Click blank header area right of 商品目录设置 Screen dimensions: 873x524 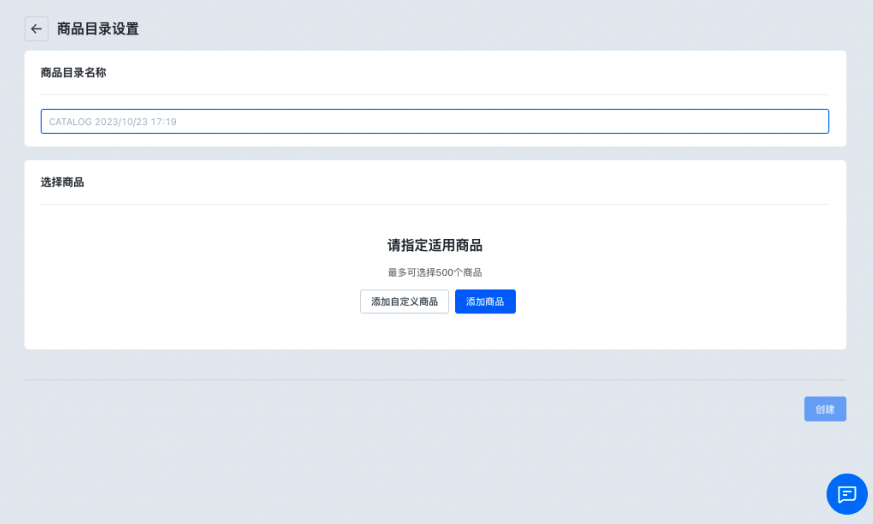500,29
